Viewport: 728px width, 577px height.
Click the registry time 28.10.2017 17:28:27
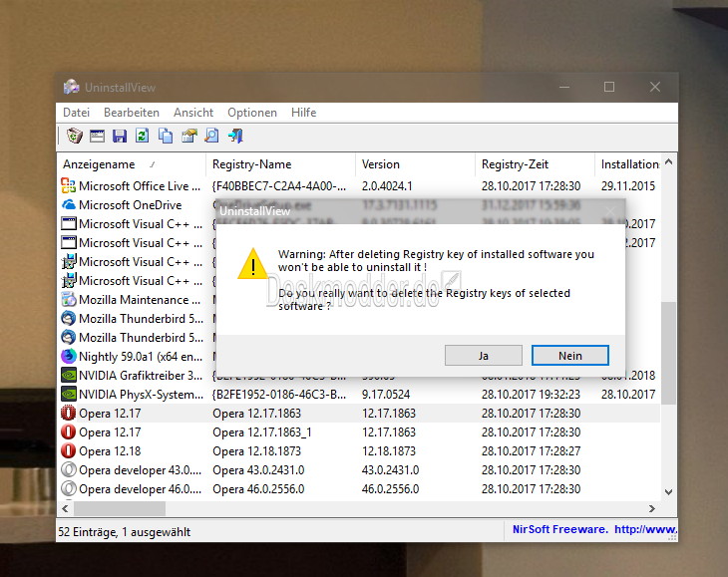pyautogui.click(x=531, y=450)
